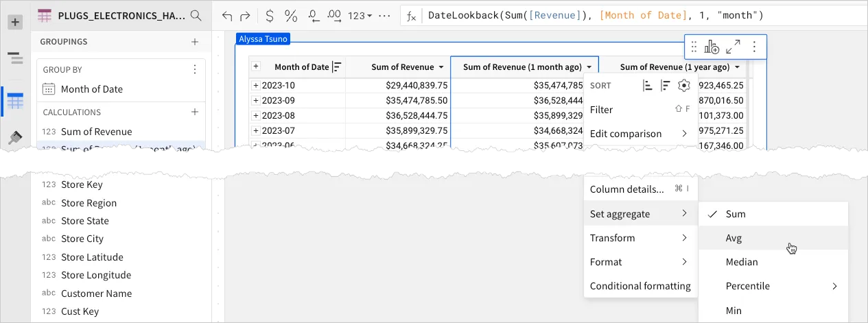Open the Format submenu
Image resolution: width=868 pixels, height=323 pixels.
click(x=640, y=262)
